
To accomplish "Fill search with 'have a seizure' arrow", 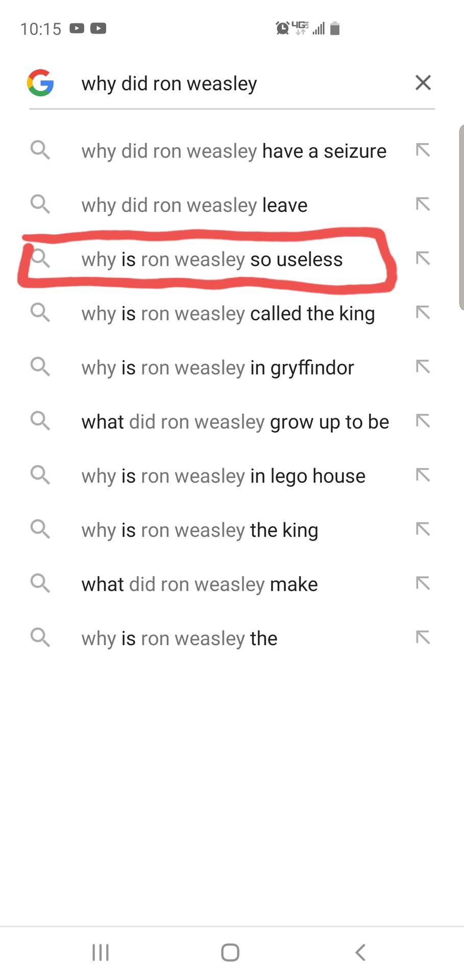I will (423, 150).
